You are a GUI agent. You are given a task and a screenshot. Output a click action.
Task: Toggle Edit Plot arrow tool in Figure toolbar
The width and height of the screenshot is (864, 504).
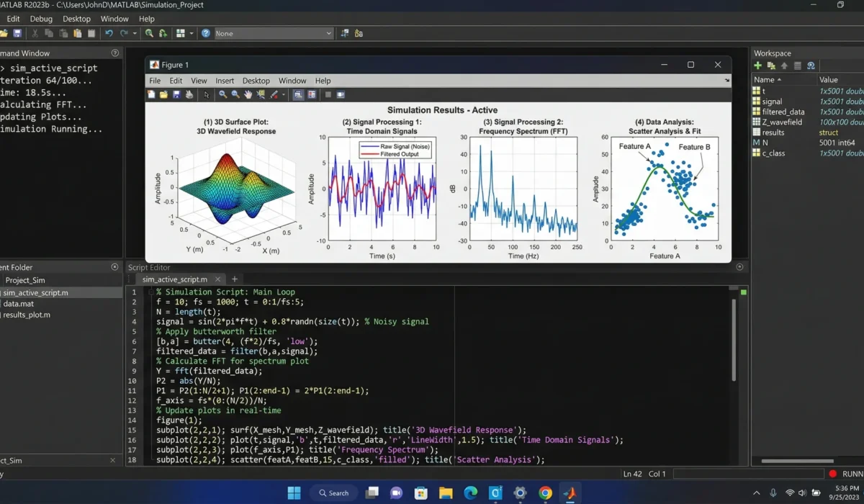[207, 94]
